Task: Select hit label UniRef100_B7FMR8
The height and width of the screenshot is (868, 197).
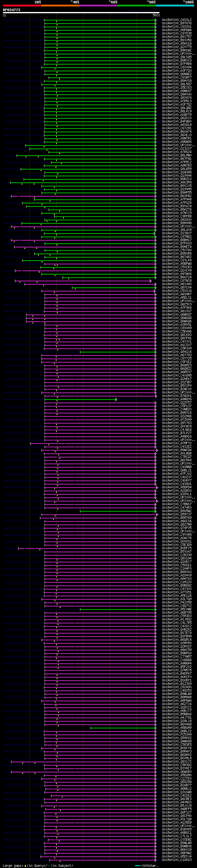Action: [177, 64]
